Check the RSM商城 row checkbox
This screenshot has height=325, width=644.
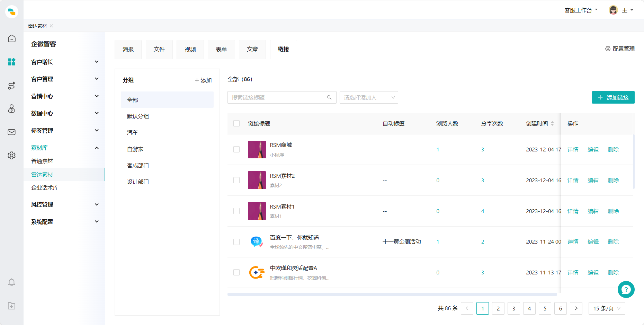pyautogui.click(x=236, y=149)
